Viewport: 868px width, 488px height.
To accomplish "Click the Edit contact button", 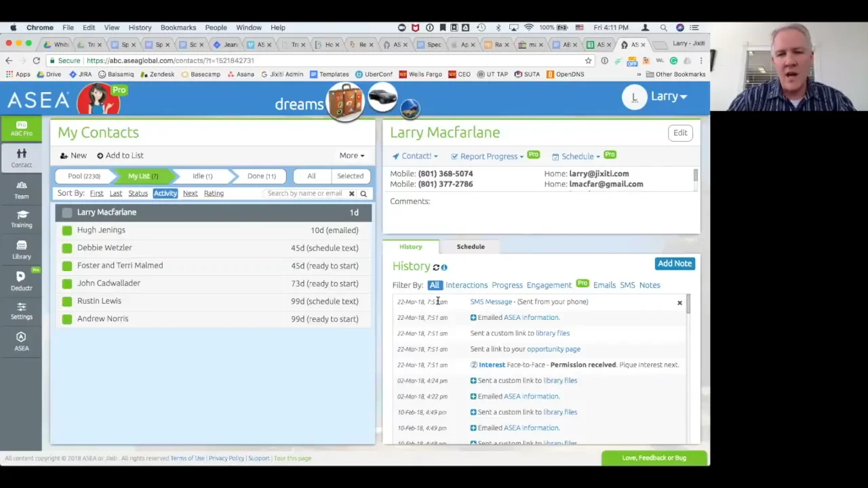I will click(680, 133).
